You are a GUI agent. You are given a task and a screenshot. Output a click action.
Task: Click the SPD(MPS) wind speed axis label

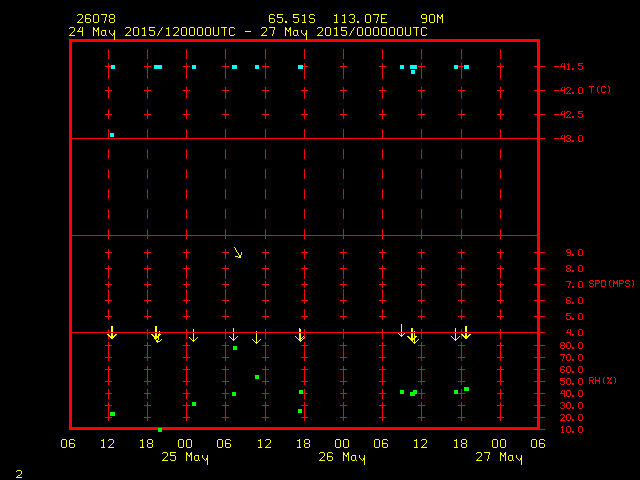608,284
